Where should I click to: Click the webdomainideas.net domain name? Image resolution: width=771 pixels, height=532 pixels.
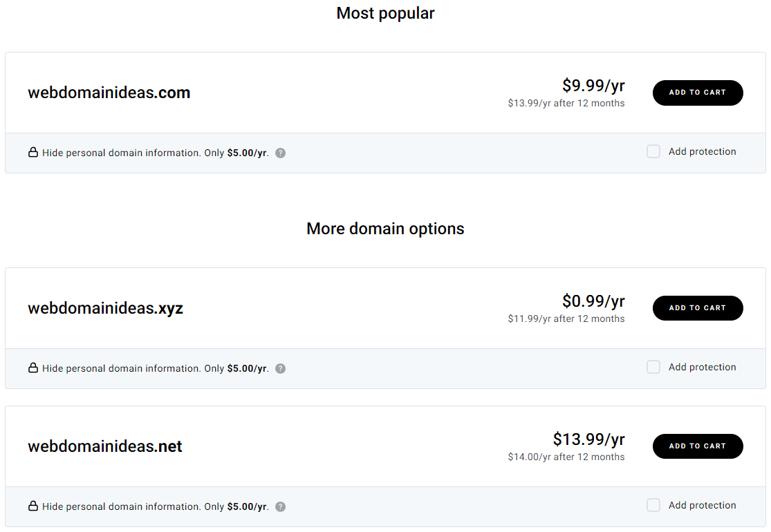point(105,446)
